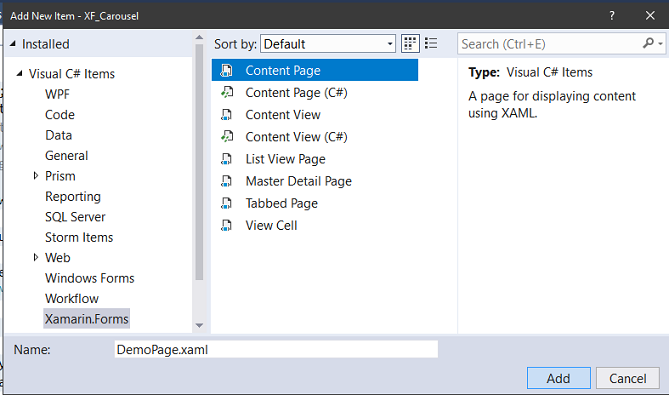
Task: Choose the Tabbed Page template icon
Action: [227, 203]
